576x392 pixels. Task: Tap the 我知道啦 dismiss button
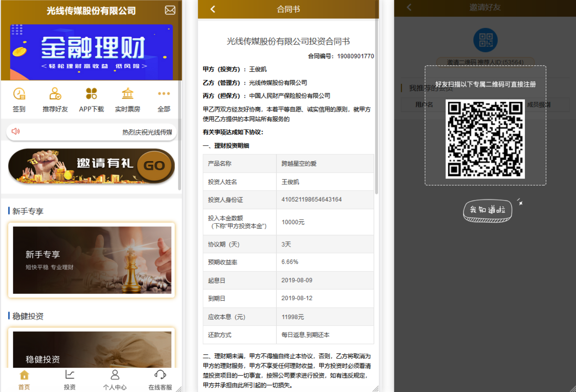pyautogui.click(x=487, y=210)
